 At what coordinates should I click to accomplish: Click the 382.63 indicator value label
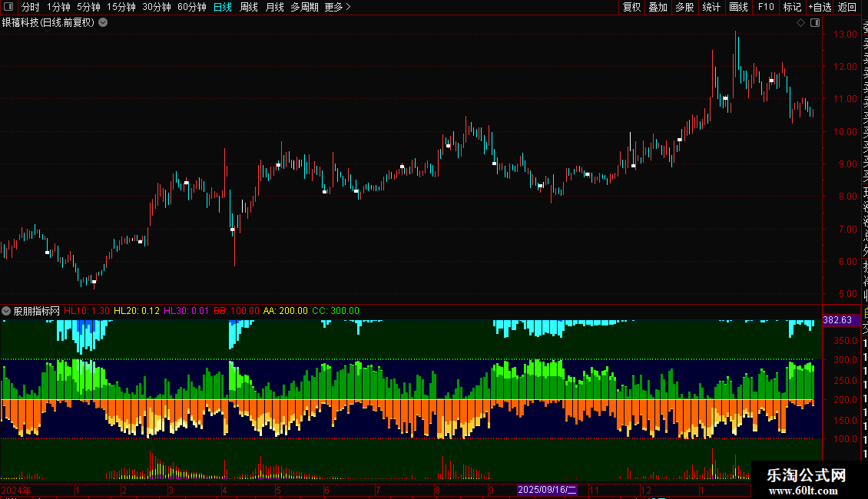tap(837, 320)
